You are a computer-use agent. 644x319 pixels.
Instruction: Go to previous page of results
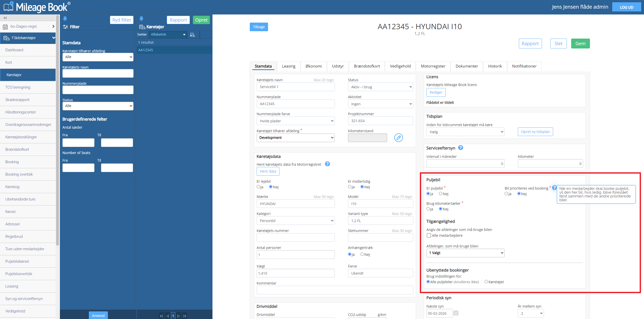[x=168, y=316]
